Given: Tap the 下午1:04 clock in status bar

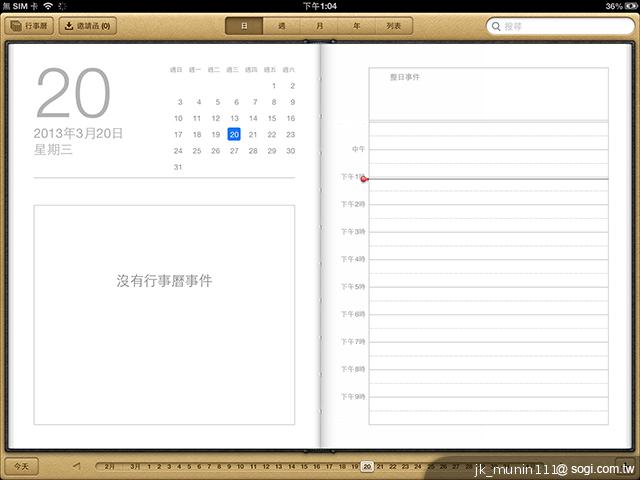Looking at the screenshot, I should [320, 6].
